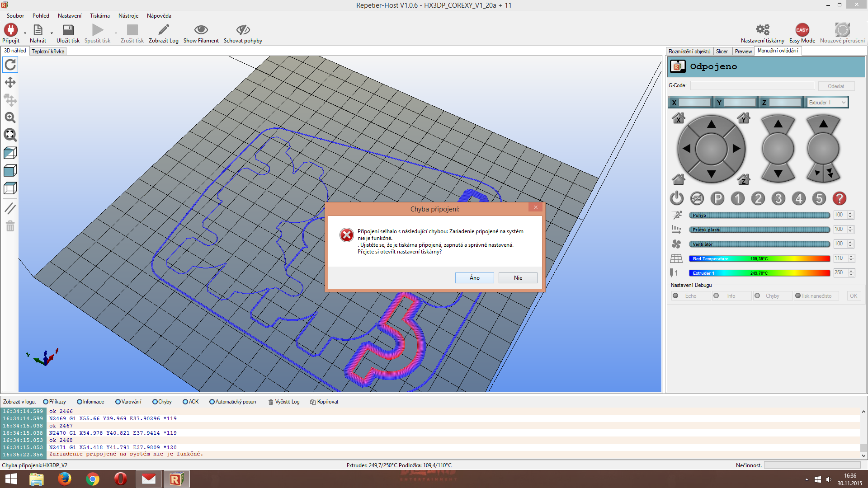The height and width of the screenshot is (488, 868).
Task: Expand the Extruder 1 dropdown
Action: click(844, 103)
